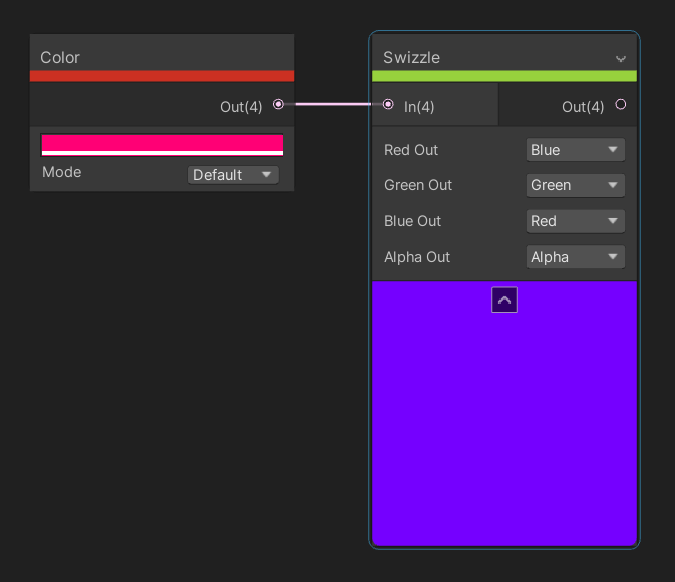Select the Color node by its title

60,58
